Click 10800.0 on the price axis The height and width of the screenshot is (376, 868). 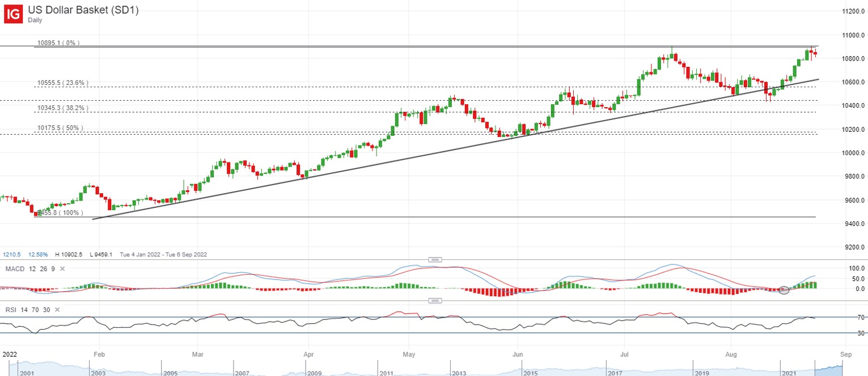click(853, 59)
